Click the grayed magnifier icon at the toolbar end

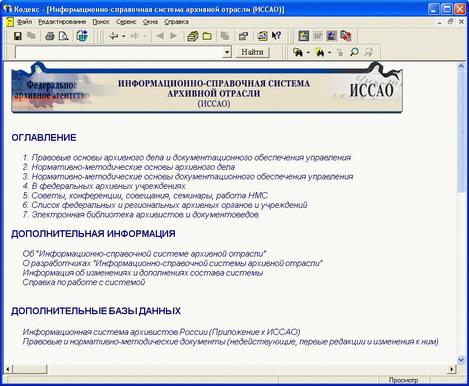(x=368, y=52)
